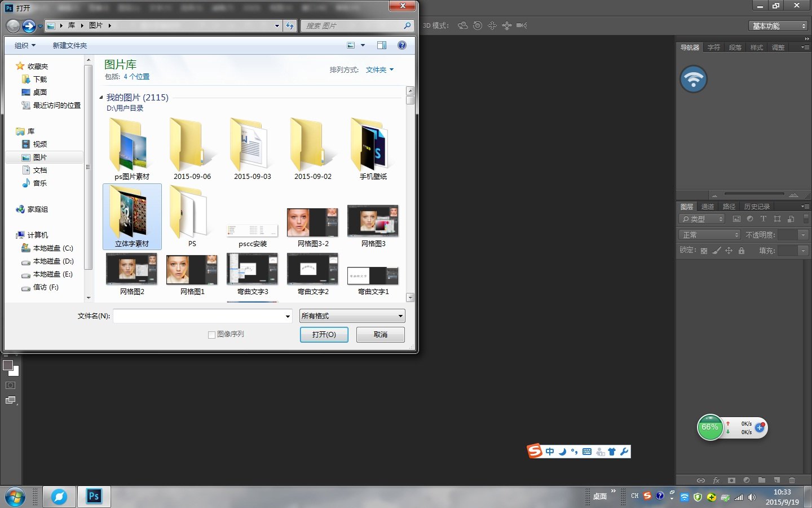Click the pixel layer filter icon
Viewport: 812px width, 508px height.
[736, 219]
